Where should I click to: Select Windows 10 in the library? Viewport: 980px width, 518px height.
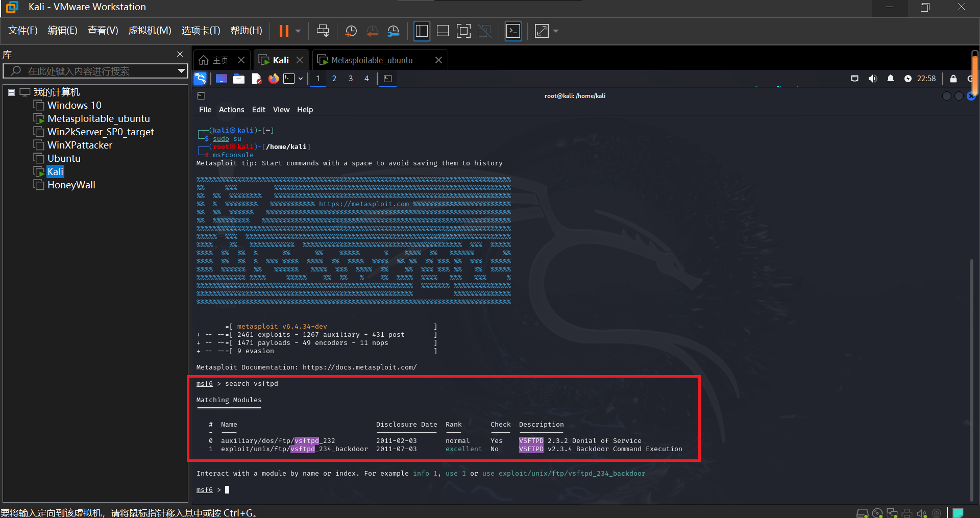coord(74,105)
